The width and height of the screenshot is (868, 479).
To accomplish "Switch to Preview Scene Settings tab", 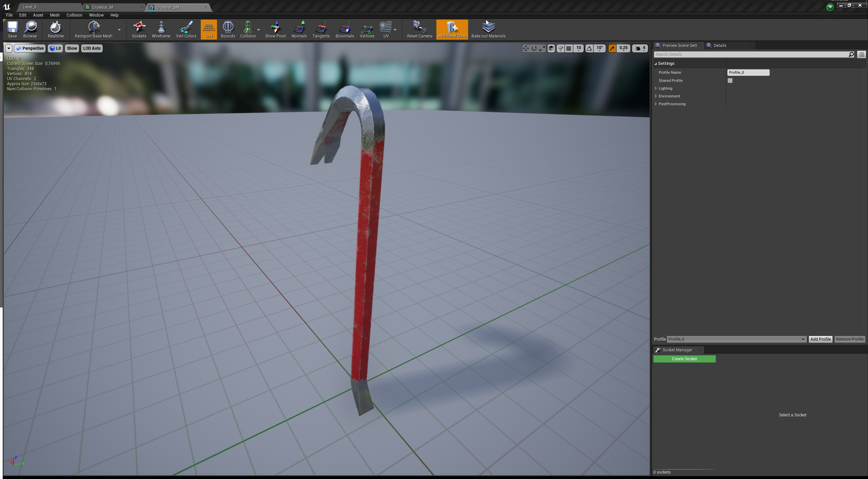I will (x=679, y=46).
